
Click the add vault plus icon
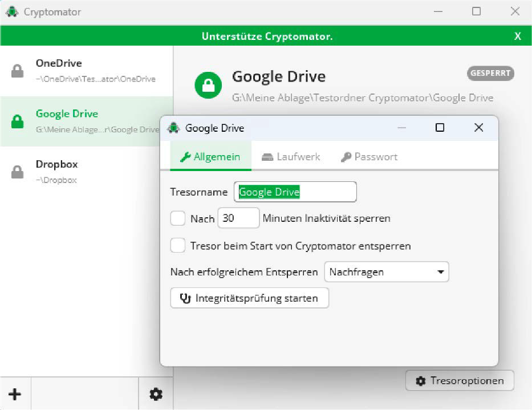point(15,394)
